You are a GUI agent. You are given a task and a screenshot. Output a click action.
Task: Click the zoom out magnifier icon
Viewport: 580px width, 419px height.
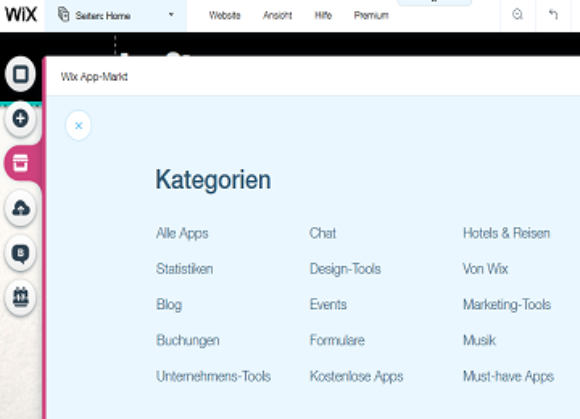coord(517,14)
